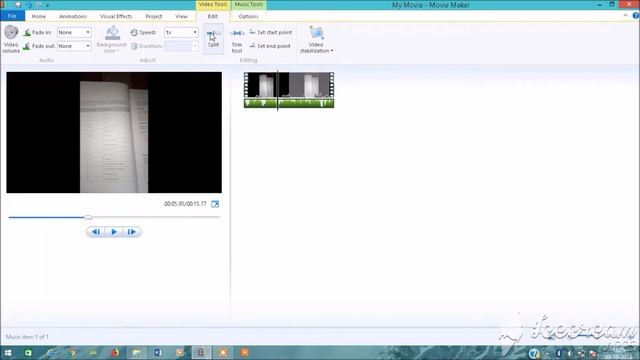Screen dimensions: 640x360
Task: Click the Split tool button
Action: tap(213, 38)
